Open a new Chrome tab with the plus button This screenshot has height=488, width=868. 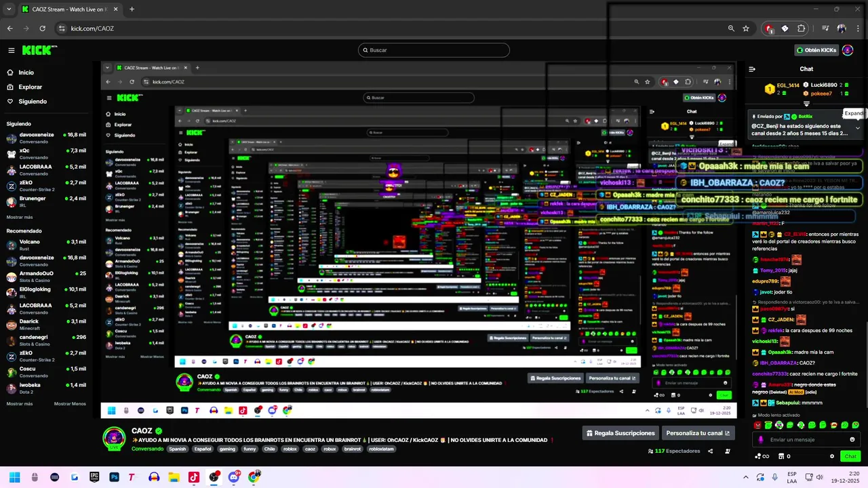[132, 9]
